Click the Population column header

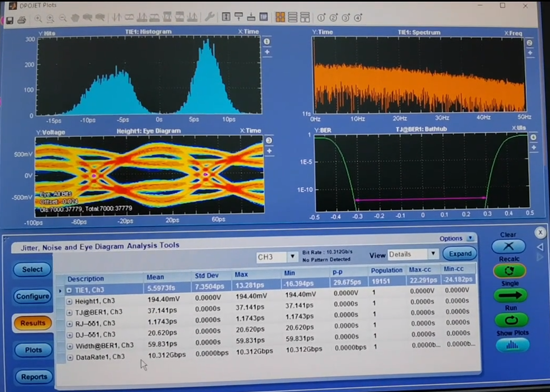(x=387, y=270)
